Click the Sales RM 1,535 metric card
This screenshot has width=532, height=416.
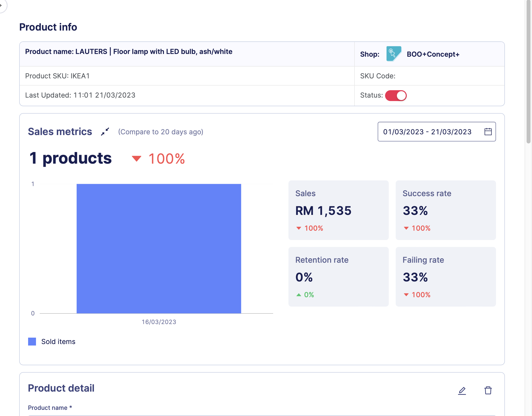pos(338,210)
